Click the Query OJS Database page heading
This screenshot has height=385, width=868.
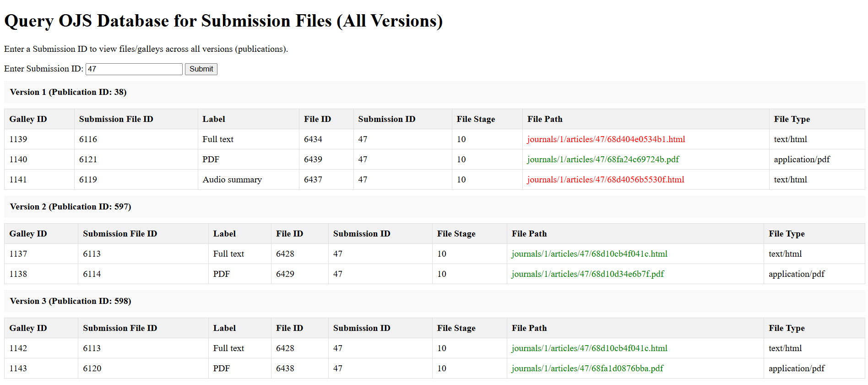223,21
